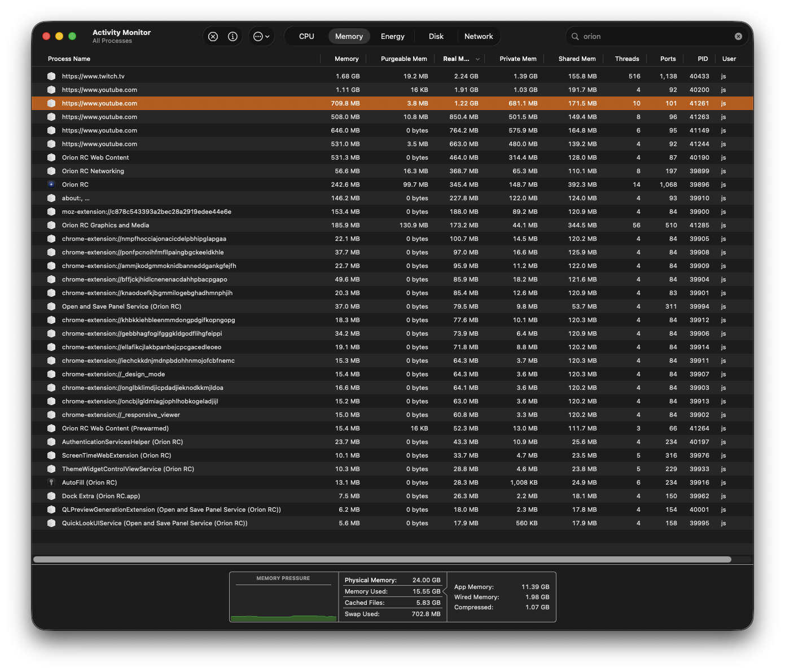The height and width of the screenshot is (672, 785).
Task: Select the moz-extension process name
Action: click(147, 212)
